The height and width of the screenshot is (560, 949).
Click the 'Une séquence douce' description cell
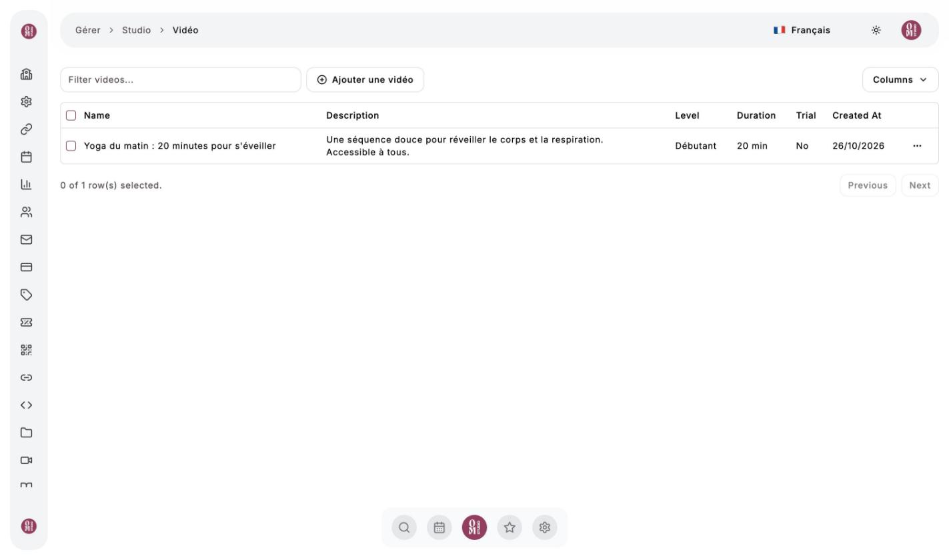pyautogui.click(x=464, y=146)
